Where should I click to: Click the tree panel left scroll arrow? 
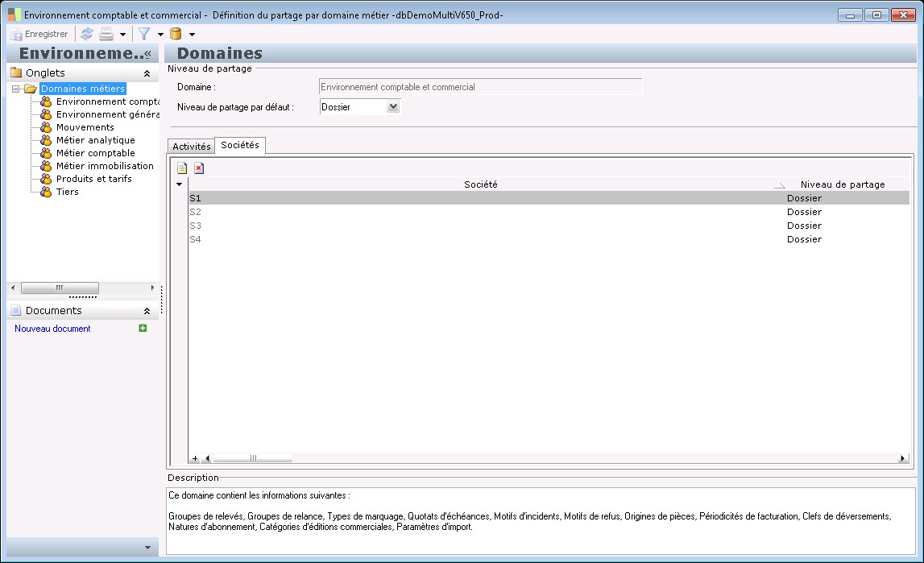tap(13, 288)
